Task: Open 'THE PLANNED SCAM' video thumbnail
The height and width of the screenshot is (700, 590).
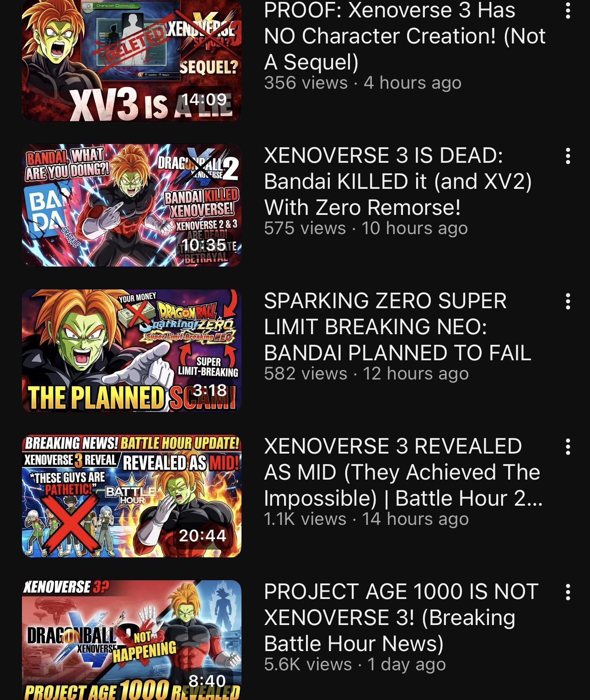Action: [x=131, y=351]
